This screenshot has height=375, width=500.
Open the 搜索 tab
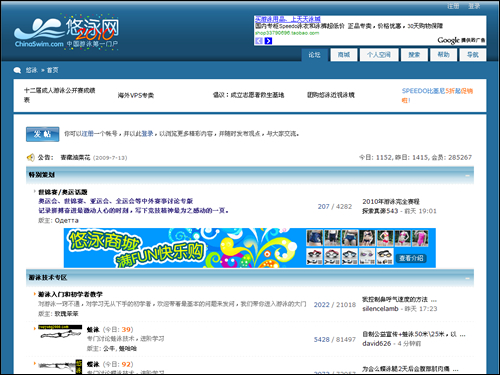pos(414,55)
